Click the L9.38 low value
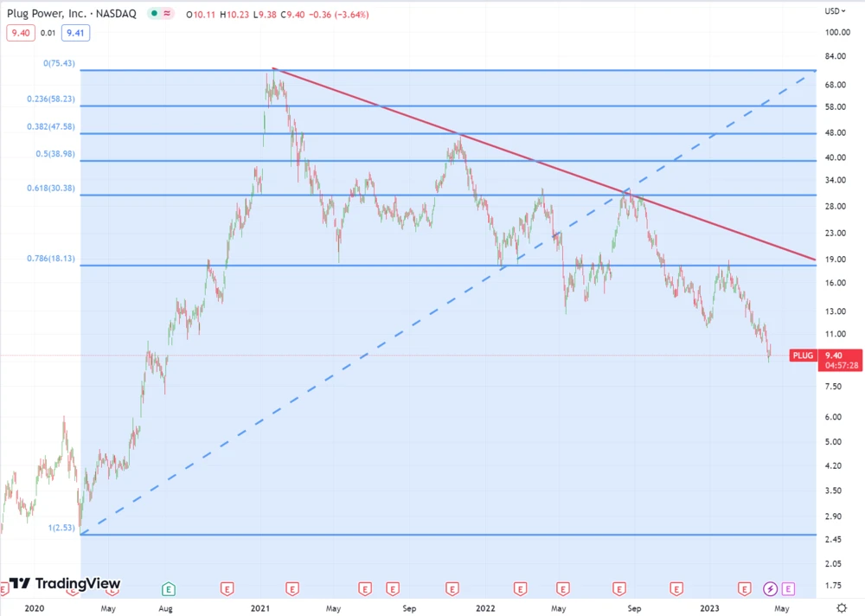The width and height of the screenshot is (865, 616). pos(265,15)
